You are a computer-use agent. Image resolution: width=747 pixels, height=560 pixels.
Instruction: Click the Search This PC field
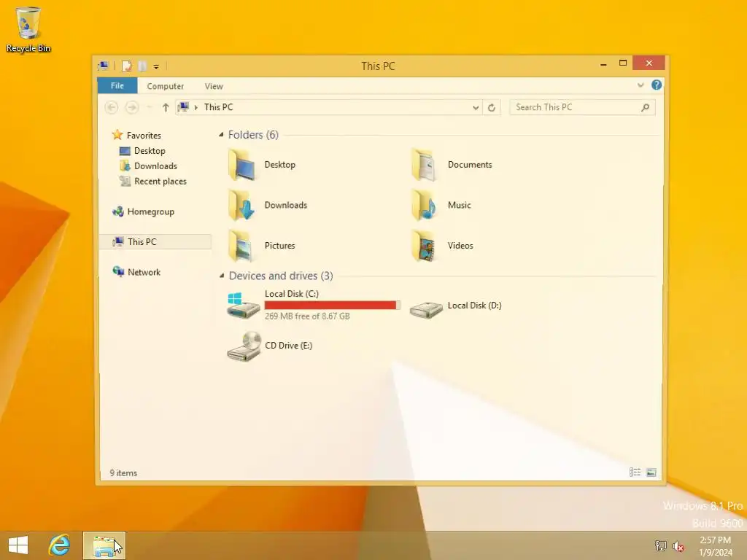(582, 108)
